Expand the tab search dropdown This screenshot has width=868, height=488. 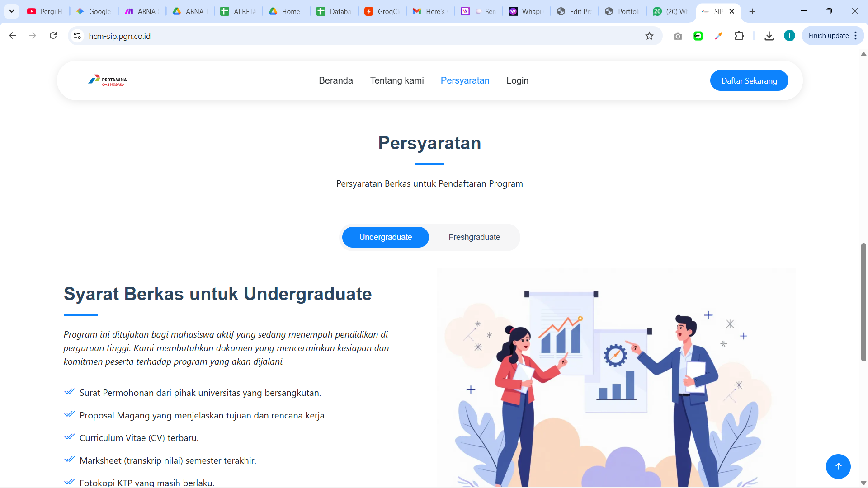(x=12, y=11)
